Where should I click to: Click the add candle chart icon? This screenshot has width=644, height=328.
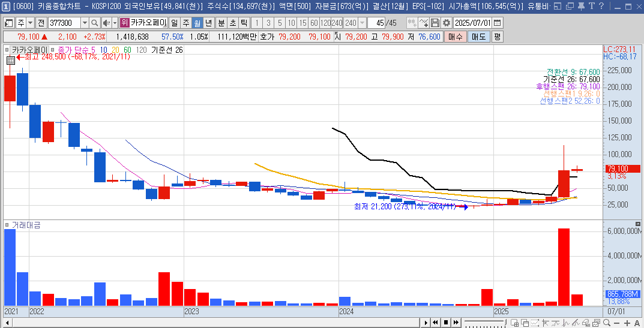(x=412, y=23)
